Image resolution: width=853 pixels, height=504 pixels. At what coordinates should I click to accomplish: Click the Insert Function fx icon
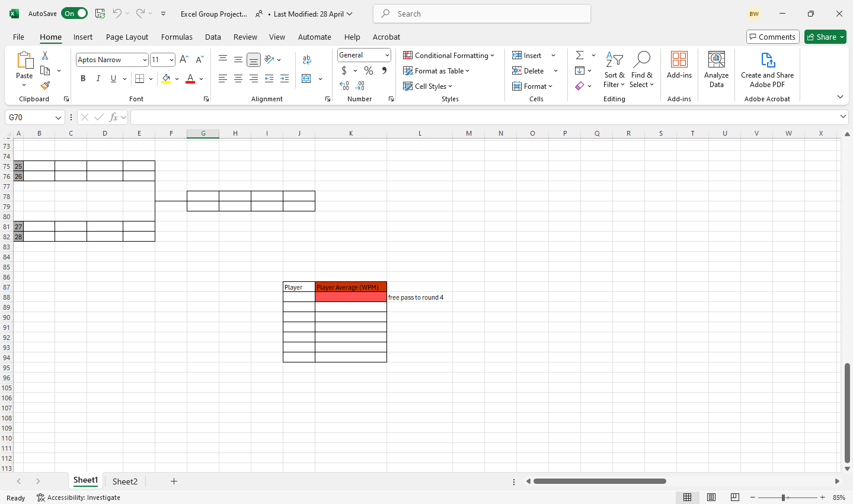[x=114, y=117]
